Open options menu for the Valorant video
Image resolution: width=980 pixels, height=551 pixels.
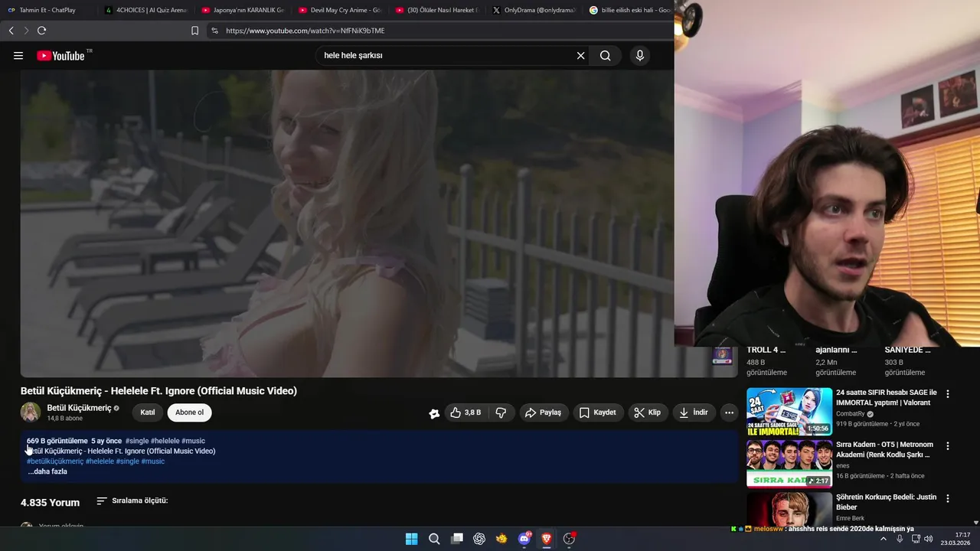[948, 394]
